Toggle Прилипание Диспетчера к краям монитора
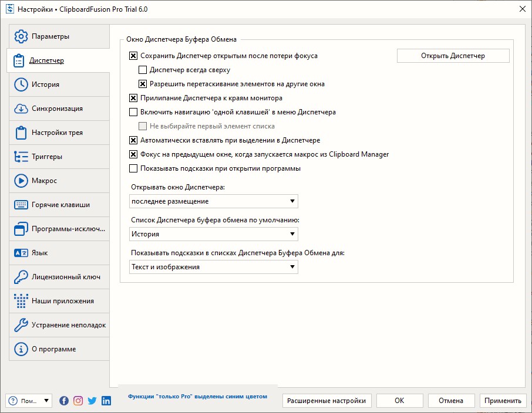 [x=133, y=98]
